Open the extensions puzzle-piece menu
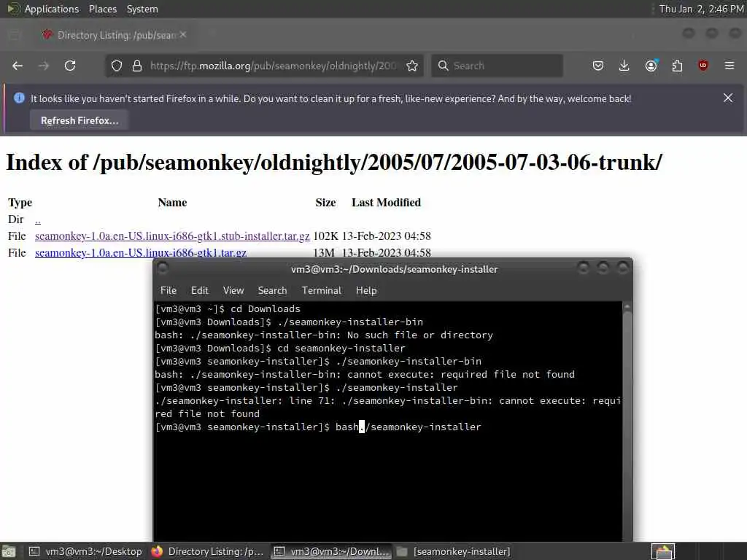This screenshot has width=747, height=560. click(x=677, y=66)
